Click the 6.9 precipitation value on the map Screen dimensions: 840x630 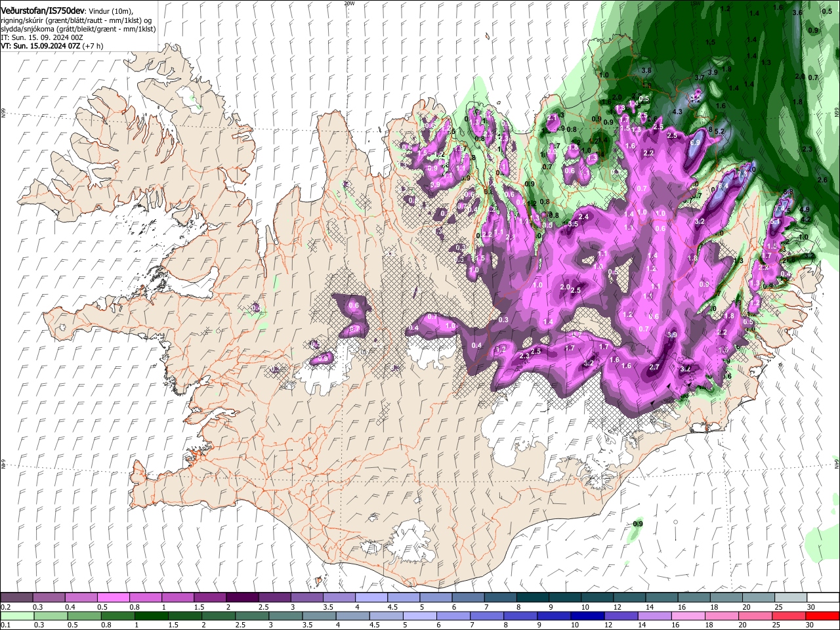tap(696, 142)
